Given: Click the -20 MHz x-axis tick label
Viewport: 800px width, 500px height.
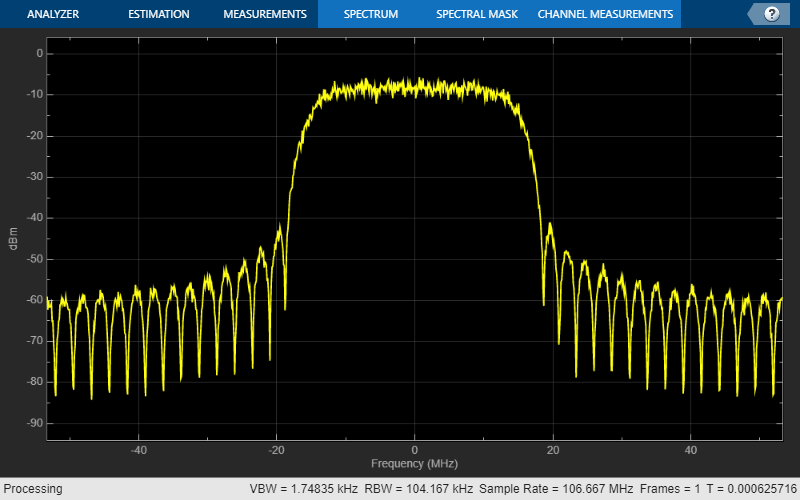Looking at the screenshot, I should 276,450.
